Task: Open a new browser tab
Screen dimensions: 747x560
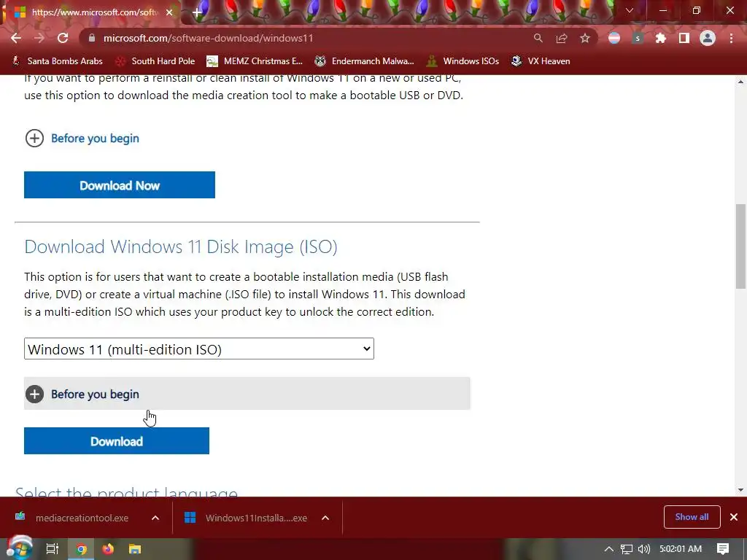Action: coord(197,12)
